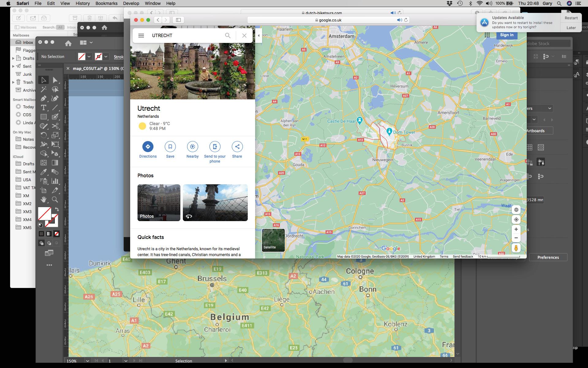The height and width of the screenshot is (368, 588).
Task: Select the Scissors tool
Action: coord(55,126)
